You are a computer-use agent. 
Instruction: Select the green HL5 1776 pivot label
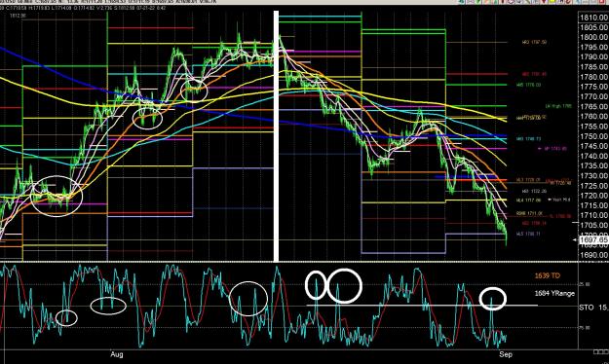point(528,85)
